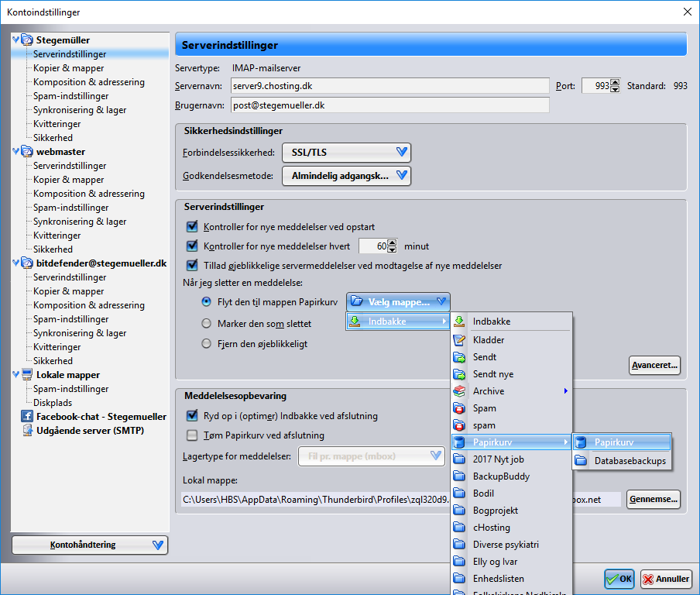Click the Papirkurv trash icon in main list
Viewport: 700px width, 595px height.
click(x=459, y=442)
